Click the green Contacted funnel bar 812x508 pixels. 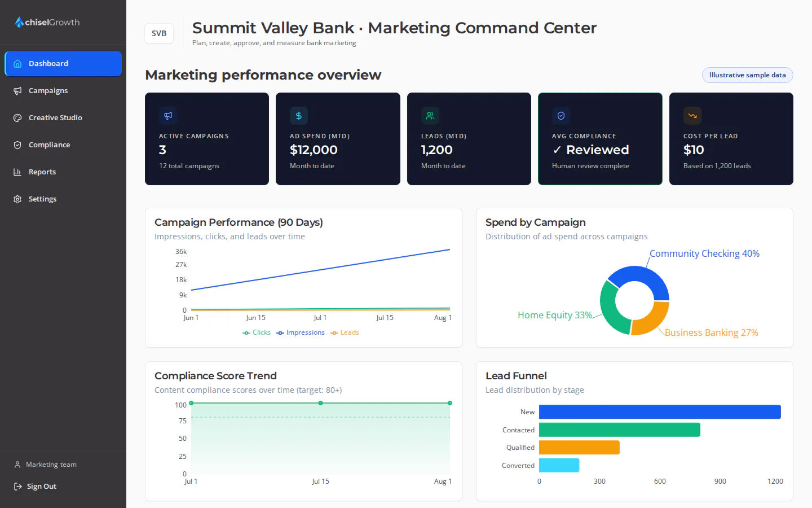click(620, 430)
